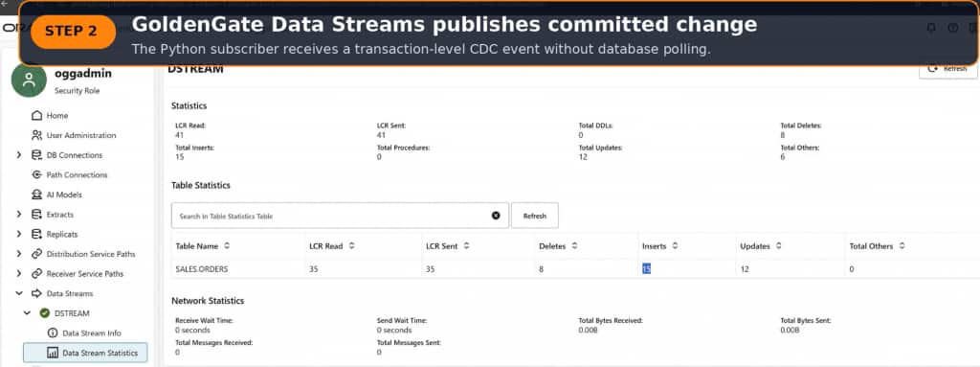Clear the Table Statistics search field

click(496, 216)
